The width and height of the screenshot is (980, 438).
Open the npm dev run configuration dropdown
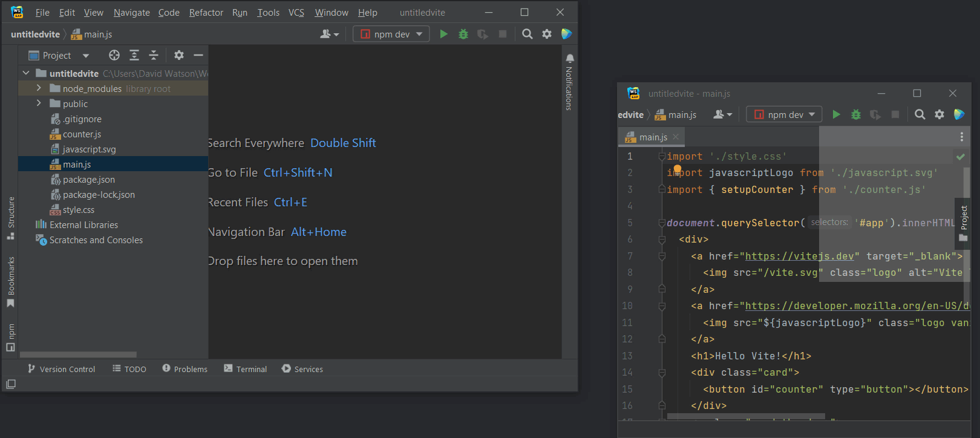(391, 34)
